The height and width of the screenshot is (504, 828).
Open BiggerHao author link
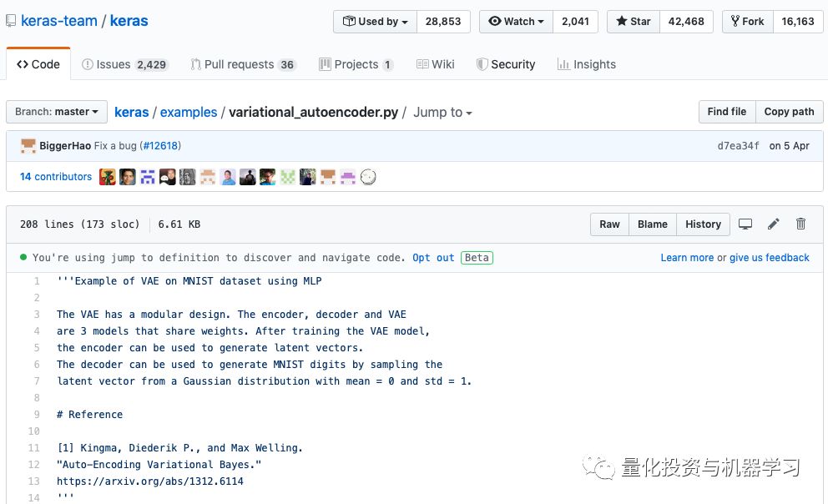click(65, 146)
